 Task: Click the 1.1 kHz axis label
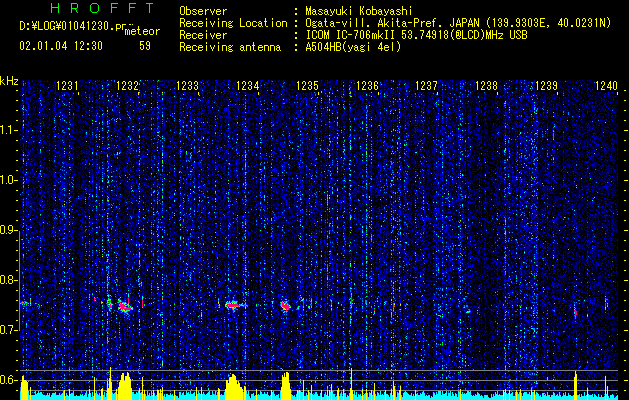click(x=8, y=130)
